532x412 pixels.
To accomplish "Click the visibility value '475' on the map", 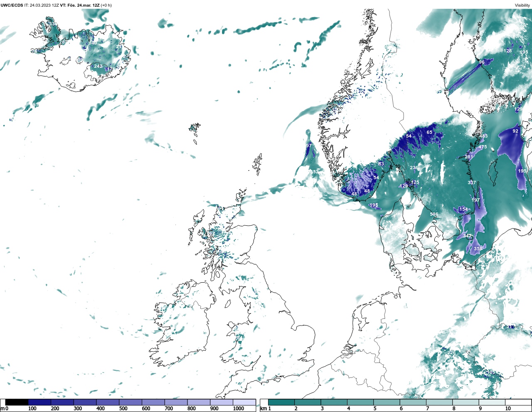I will coord(483,147).
